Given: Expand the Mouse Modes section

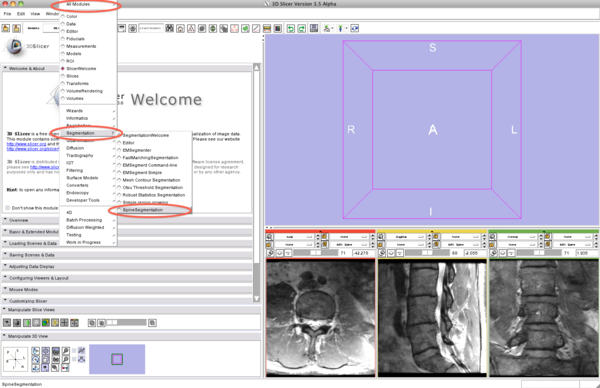Looking at the screenshot, I should tap(127, 290).
